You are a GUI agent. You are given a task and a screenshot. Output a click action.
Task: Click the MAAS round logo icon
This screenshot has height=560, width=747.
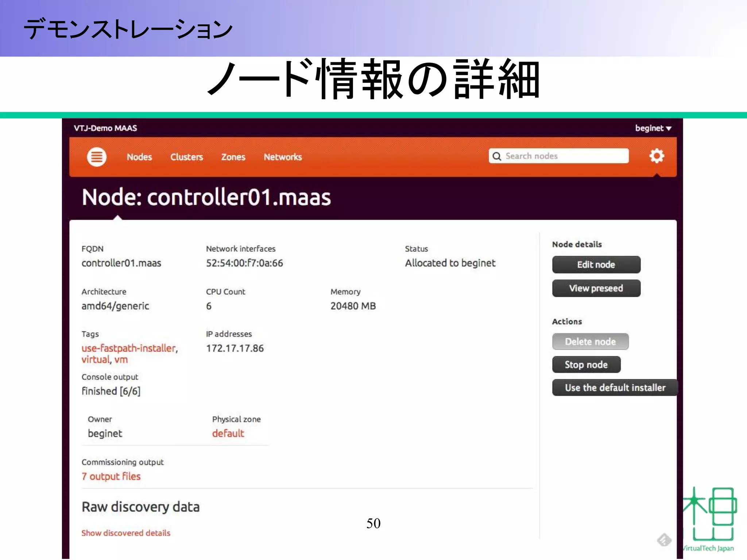[97, 157]
